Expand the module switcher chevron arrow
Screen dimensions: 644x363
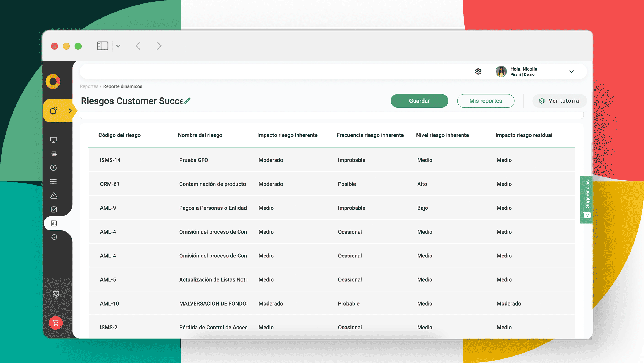click(x=70, y=111)
